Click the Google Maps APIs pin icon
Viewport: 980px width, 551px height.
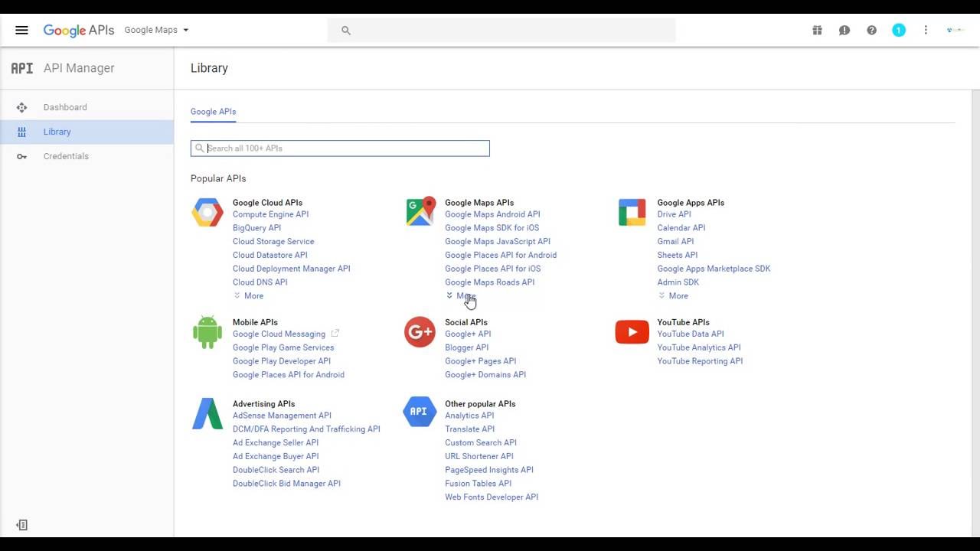(x=420, y=211)
